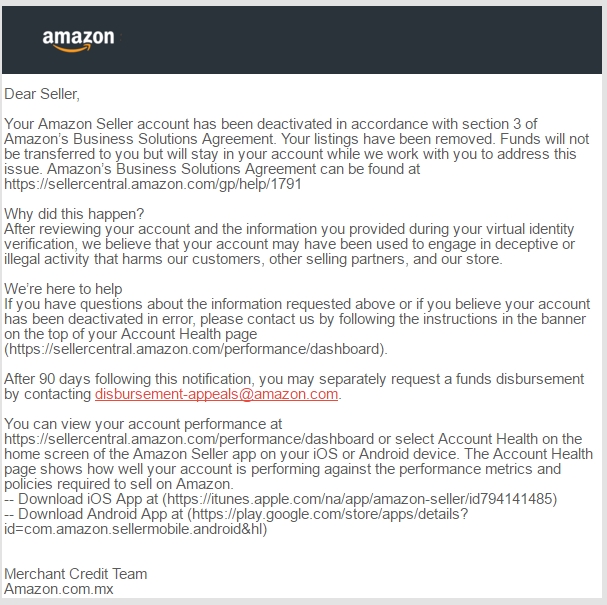Viewport: 607px width, 605px height.
Task: Click the 'id=com.amazon.sellermobile.android&hl)' line
Action: click(x=135, y=529)
